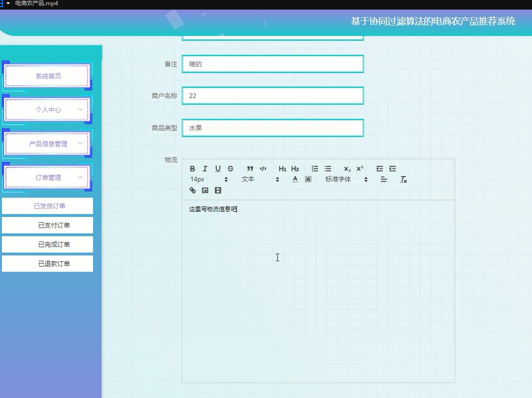Open the 已完成订单 page

[47, 244]
